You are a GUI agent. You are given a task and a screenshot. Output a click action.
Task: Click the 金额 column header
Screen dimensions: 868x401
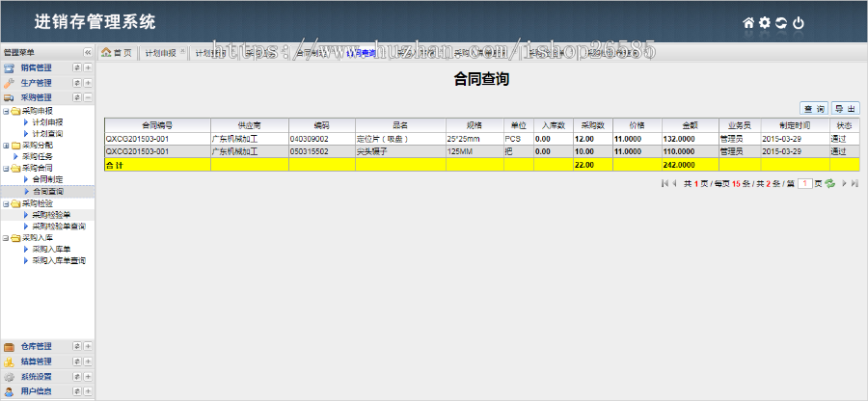click(691, 125)
